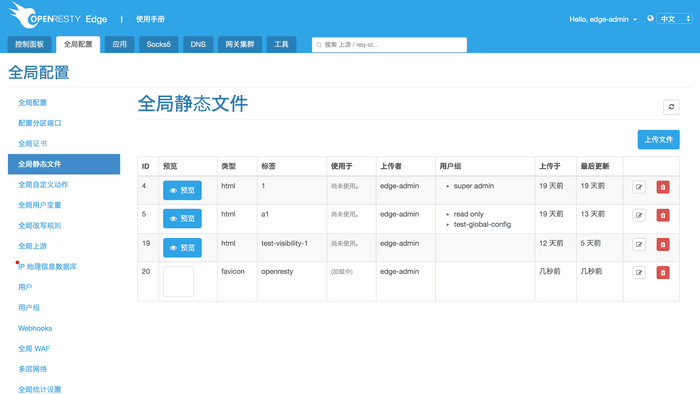Click the 'openresty' label cell

[x=277, y=272]
